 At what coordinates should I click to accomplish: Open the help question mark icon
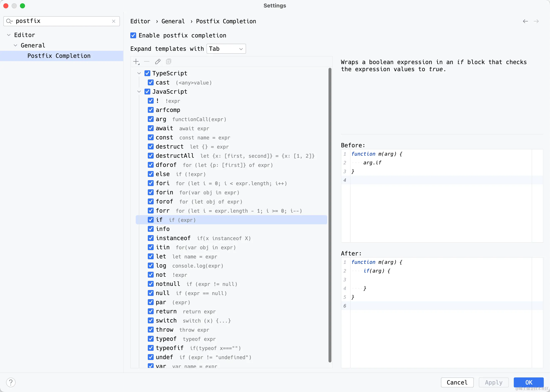click(x=11, y=382)
